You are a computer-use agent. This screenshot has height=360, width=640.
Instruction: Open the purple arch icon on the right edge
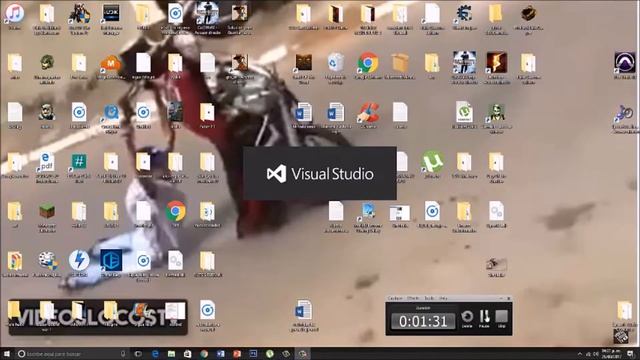tap(625, 62)
